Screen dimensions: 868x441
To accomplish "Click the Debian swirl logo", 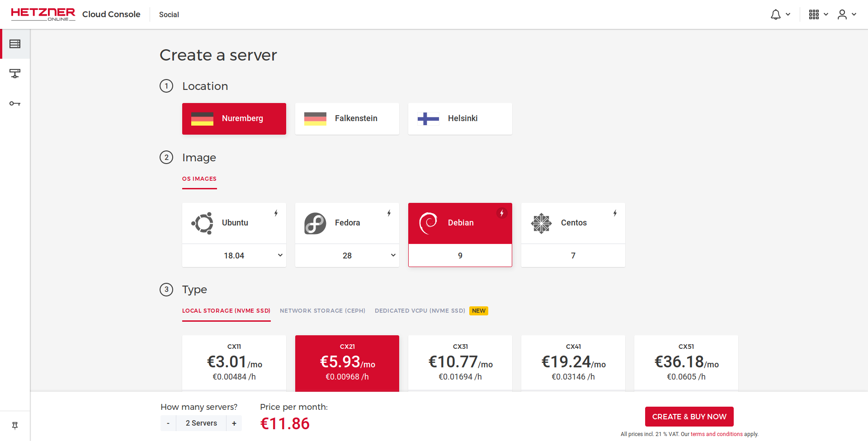I will pos(428,223).
